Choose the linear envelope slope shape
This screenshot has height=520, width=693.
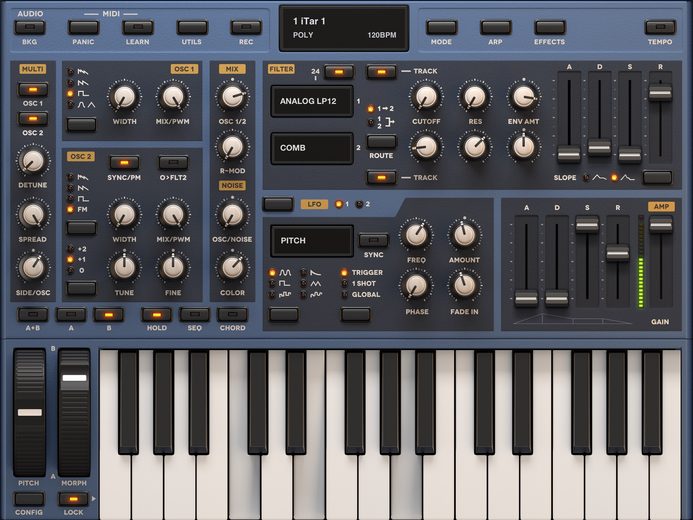pyautogui.click(x=595, y=178)
